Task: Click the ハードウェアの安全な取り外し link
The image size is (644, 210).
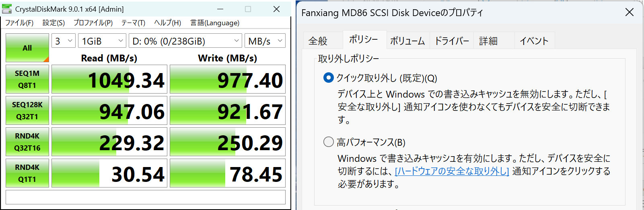Action: (452, 171)
